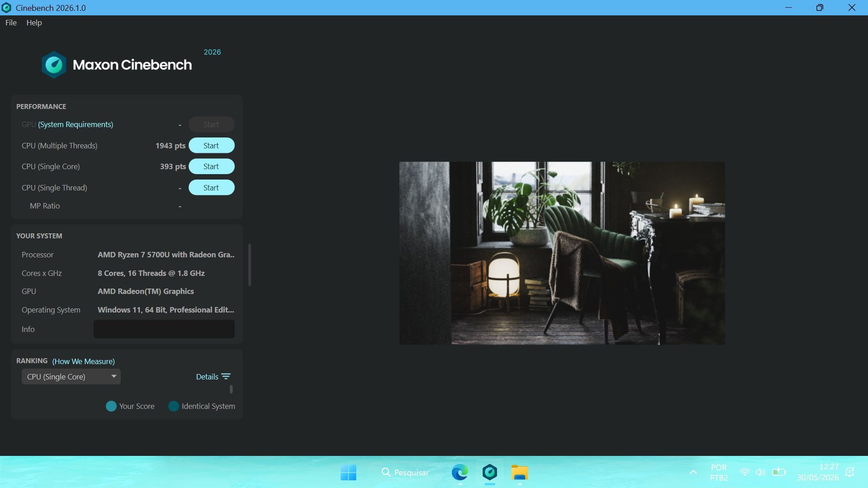Open the volume speaker icon
This screenshot has width=868, height=488.
click(760, 473)
